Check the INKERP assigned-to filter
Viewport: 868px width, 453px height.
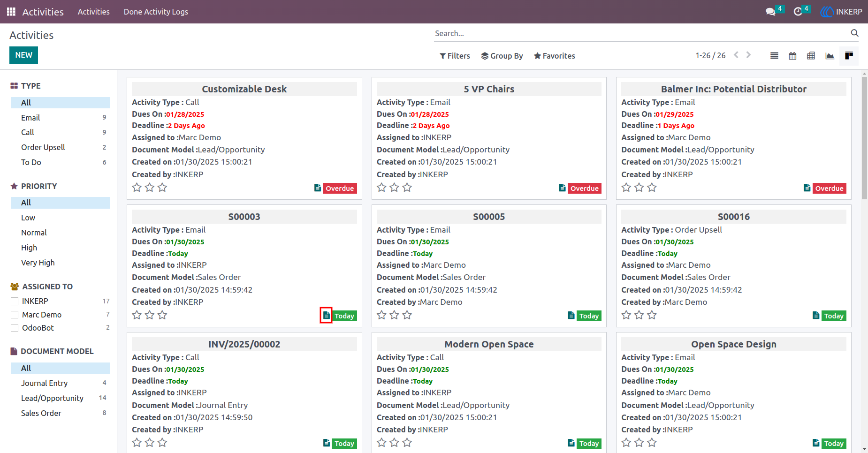coord(15,301)
